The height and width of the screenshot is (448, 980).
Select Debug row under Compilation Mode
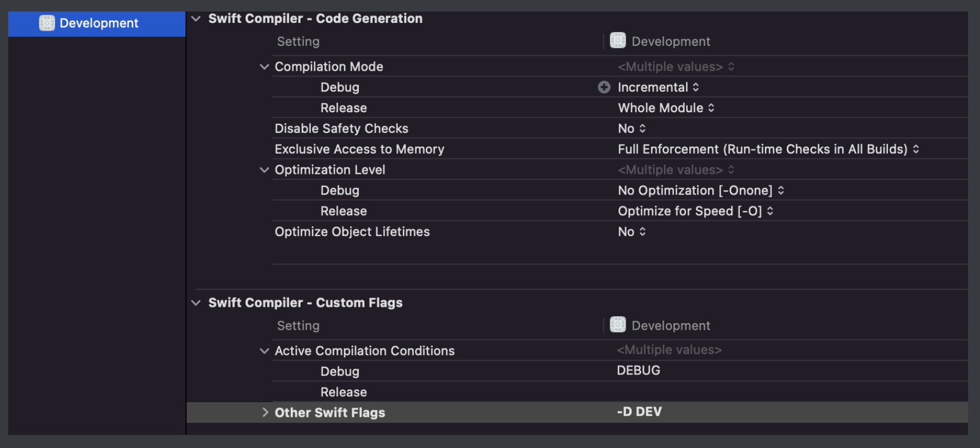pyautogui.click(x=340, y=87)
